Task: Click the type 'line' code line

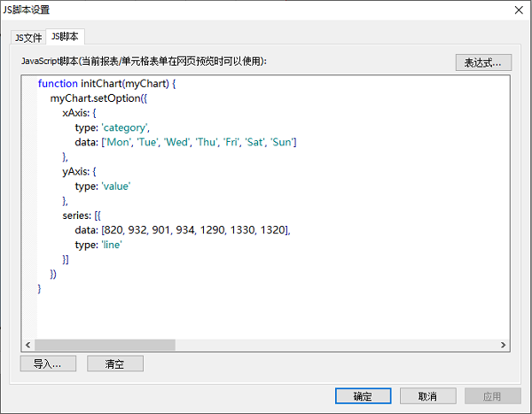Action: click(98, 245)
